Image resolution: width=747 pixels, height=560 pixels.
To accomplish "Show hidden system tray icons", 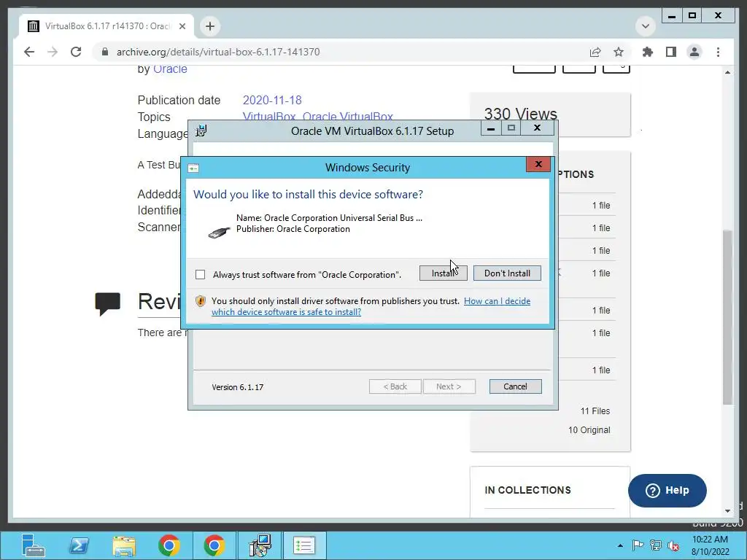I will click(620, 545).
